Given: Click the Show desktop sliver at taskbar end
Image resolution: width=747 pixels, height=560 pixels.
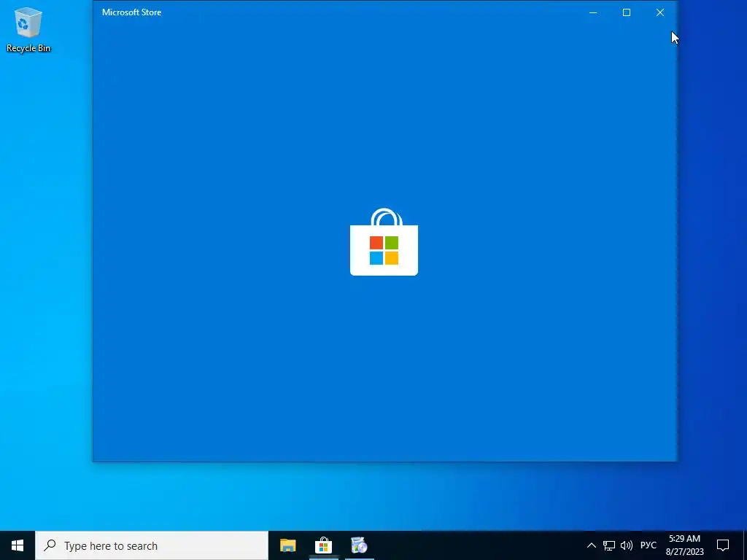Looking at the screenshot, I should (x=745, y=545).
